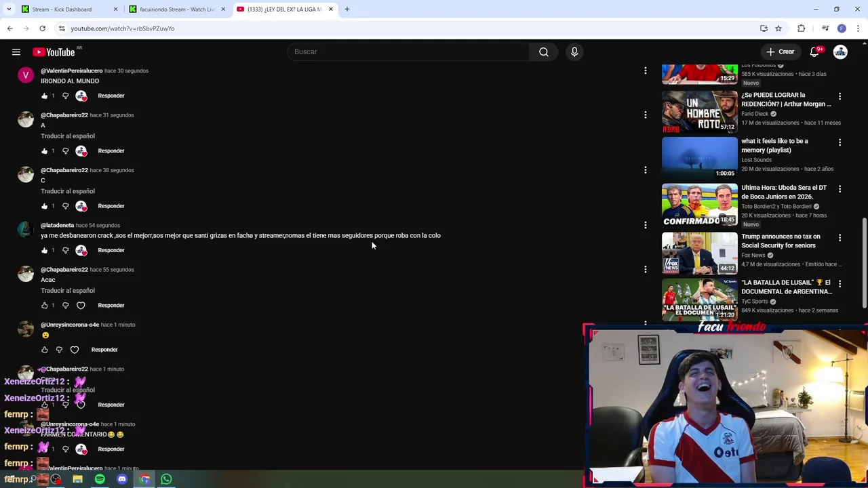
Task: Remove heart from 'IRIONDO AL MUNDO' comment
Action: 81,96
